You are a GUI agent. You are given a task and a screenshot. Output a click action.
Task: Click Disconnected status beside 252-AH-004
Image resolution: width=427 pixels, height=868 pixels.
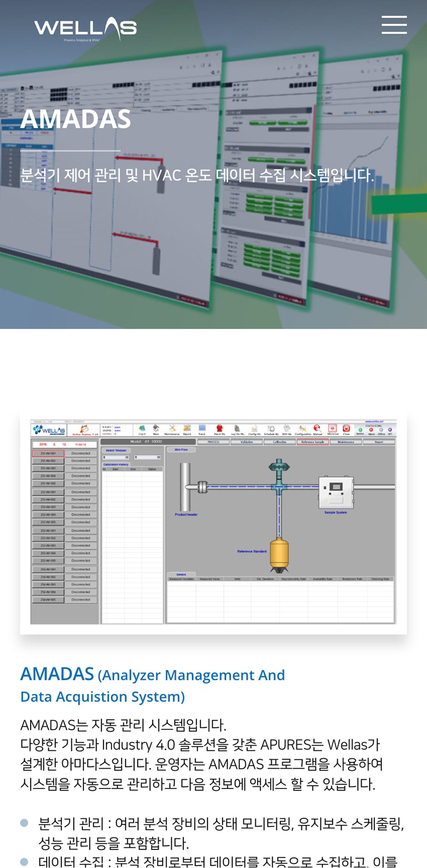coord(81,515)
